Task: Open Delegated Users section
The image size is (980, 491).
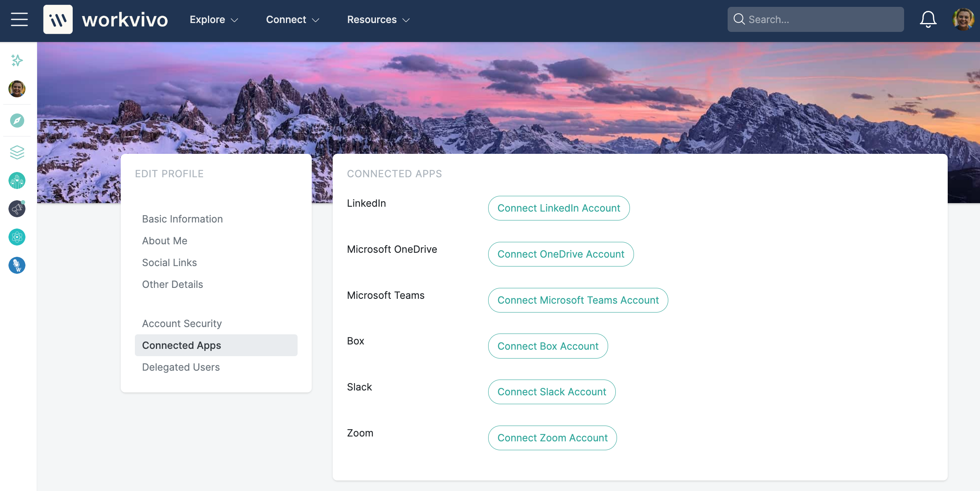Action: click(x=181, y=367)
